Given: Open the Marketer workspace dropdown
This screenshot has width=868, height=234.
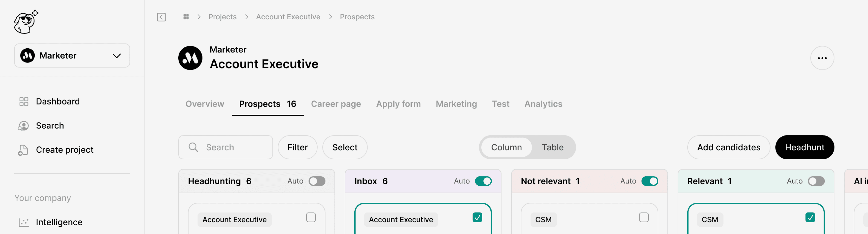Looking at the screenshot, I should coord(72,56).
